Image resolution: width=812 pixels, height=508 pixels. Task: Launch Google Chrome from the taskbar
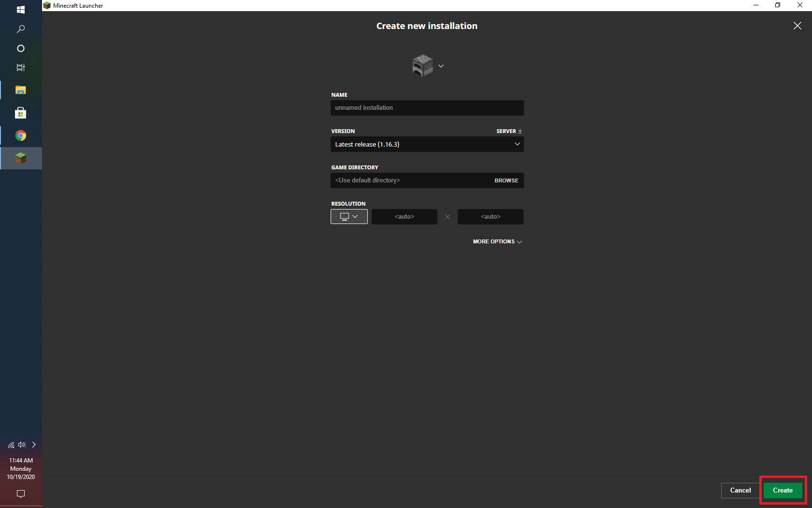[x=21, y=135]
